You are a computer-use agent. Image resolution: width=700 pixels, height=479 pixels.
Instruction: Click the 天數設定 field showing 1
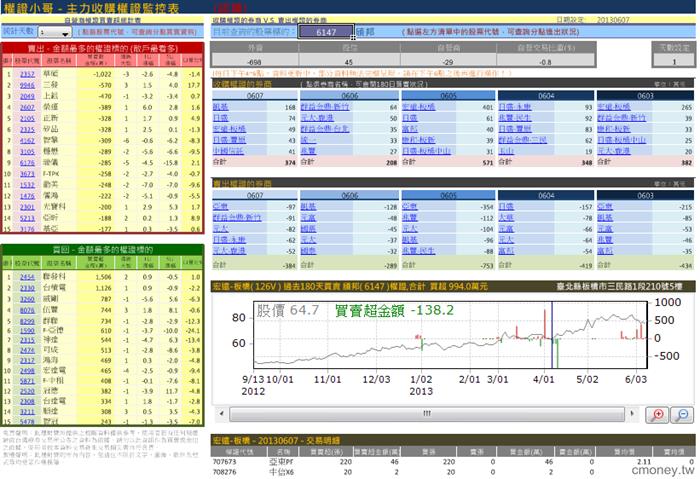[x=674, y=62]
